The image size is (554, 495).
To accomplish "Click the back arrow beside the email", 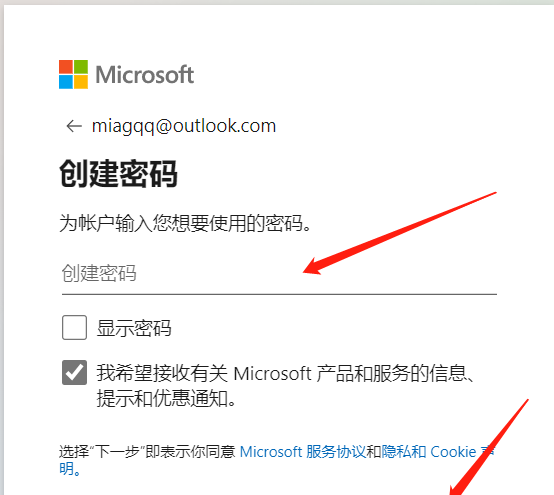I will coord(74,126).
